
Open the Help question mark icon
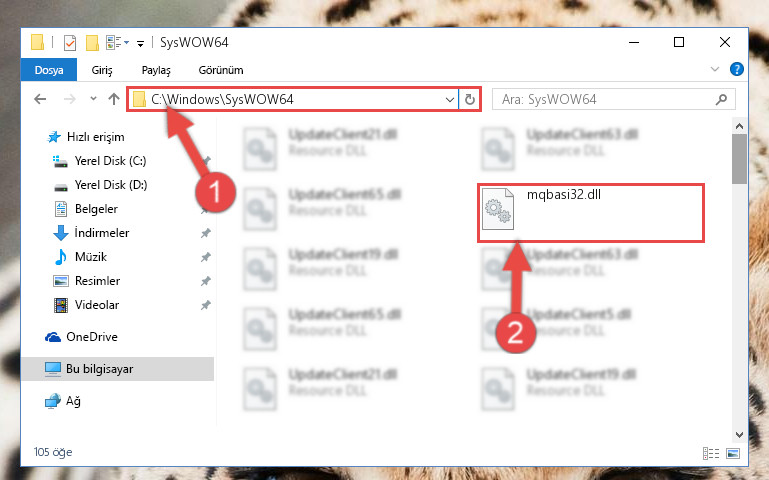click(736, 69)
